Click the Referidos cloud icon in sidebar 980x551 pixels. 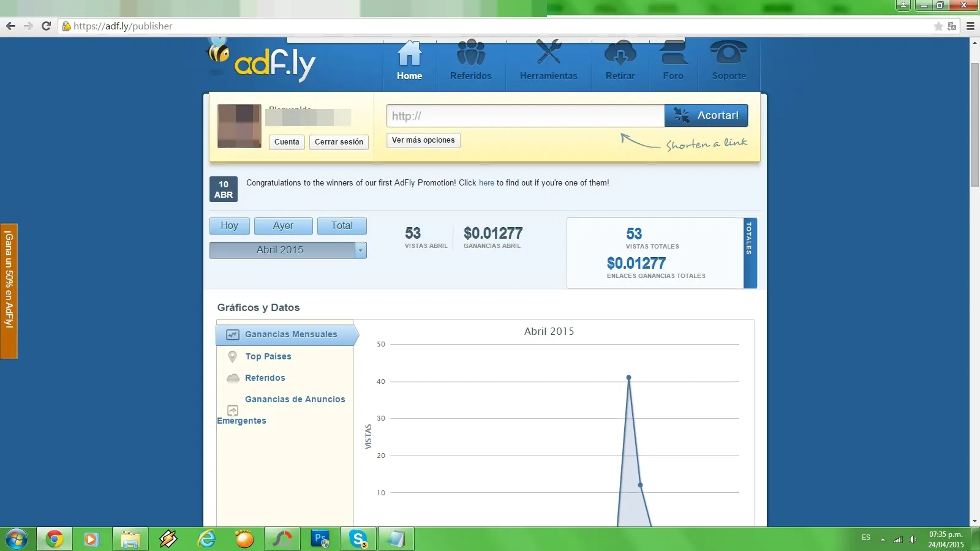point(233,378)
